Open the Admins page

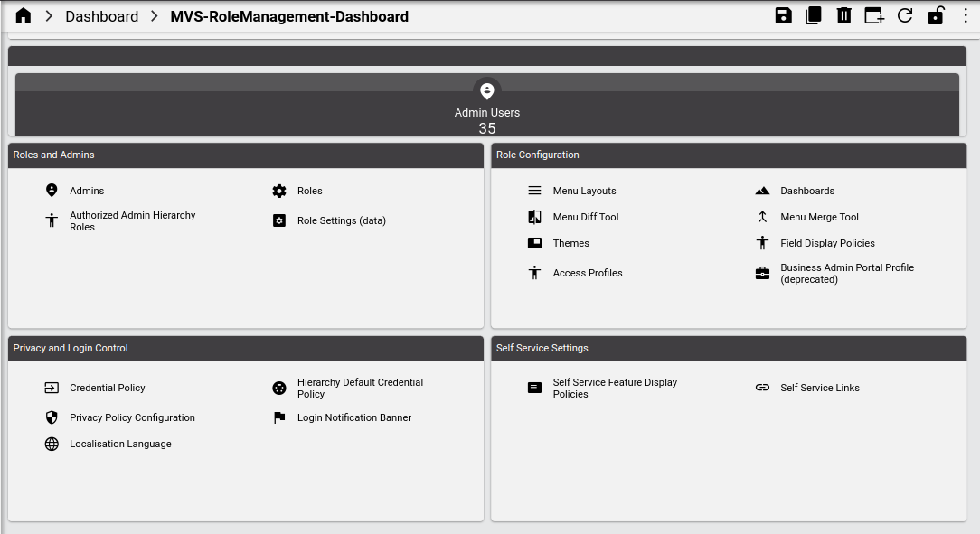pos(87,191)
